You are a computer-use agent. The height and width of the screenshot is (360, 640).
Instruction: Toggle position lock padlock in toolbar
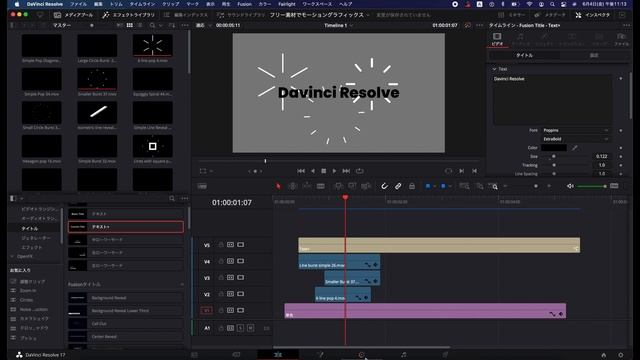tap(412, 186)
